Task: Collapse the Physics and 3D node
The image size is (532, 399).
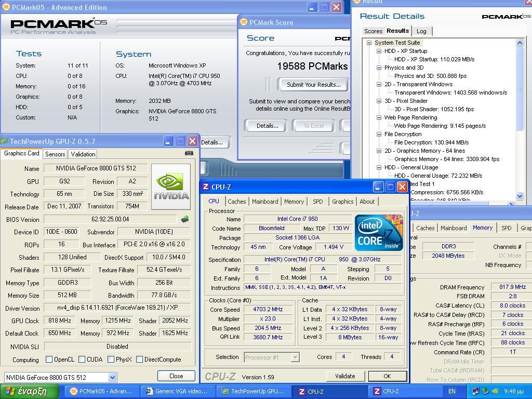Action: click(379, 68)
